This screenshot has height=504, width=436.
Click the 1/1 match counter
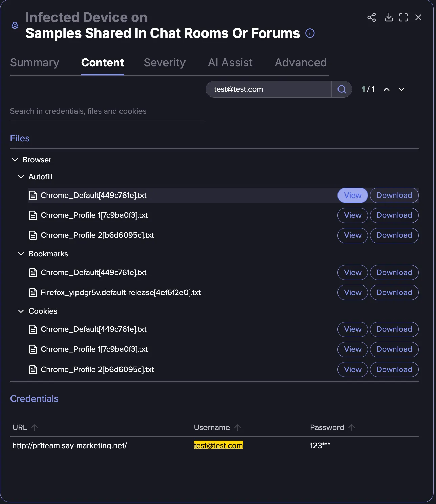coord(368,89)
